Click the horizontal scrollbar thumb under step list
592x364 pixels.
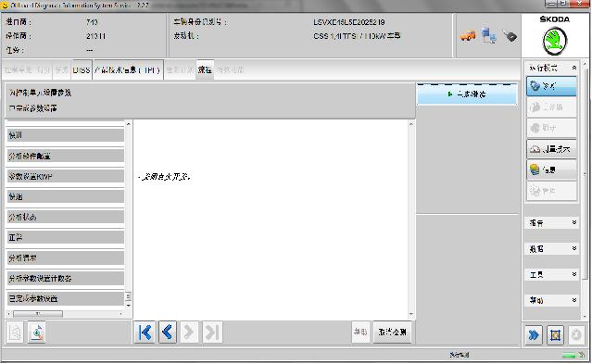point(38,314)
